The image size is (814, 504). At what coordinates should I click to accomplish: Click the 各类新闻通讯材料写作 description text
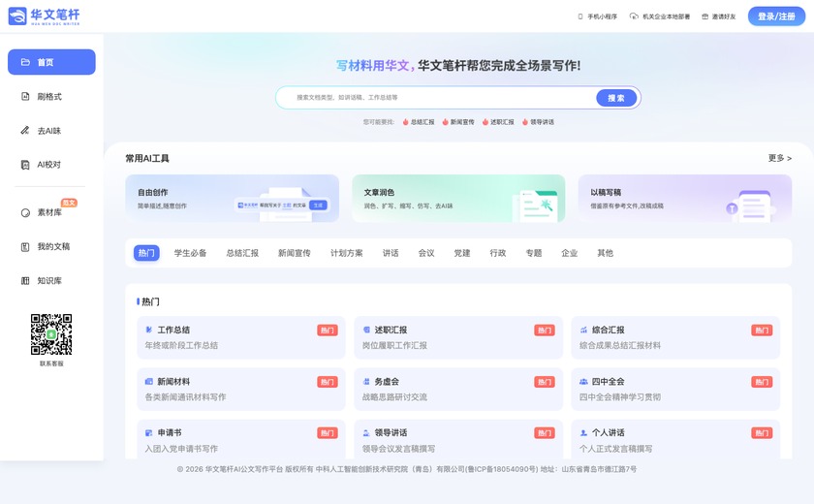pos(185,397)
